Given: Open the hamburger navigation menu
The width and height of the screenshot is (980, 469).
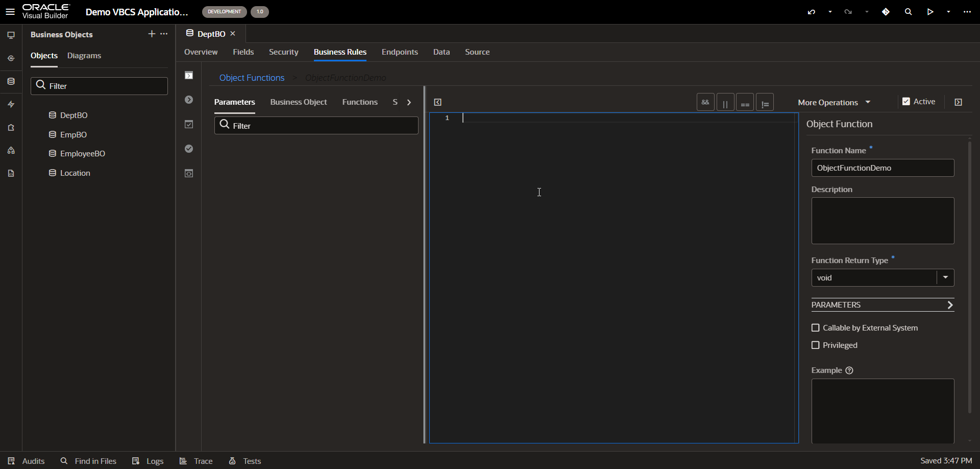Looking at the screenshot, I should 10,11.
